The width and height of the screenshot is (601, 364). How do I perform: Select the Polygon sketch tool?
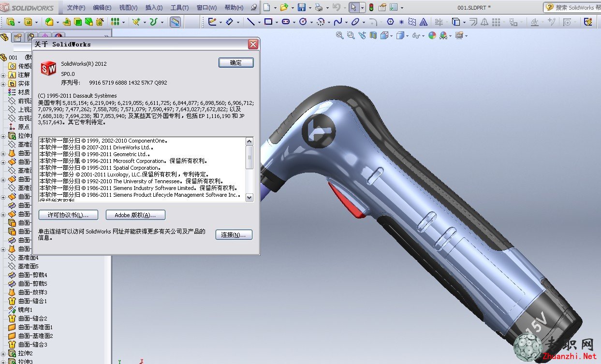(x=391, y=22)
